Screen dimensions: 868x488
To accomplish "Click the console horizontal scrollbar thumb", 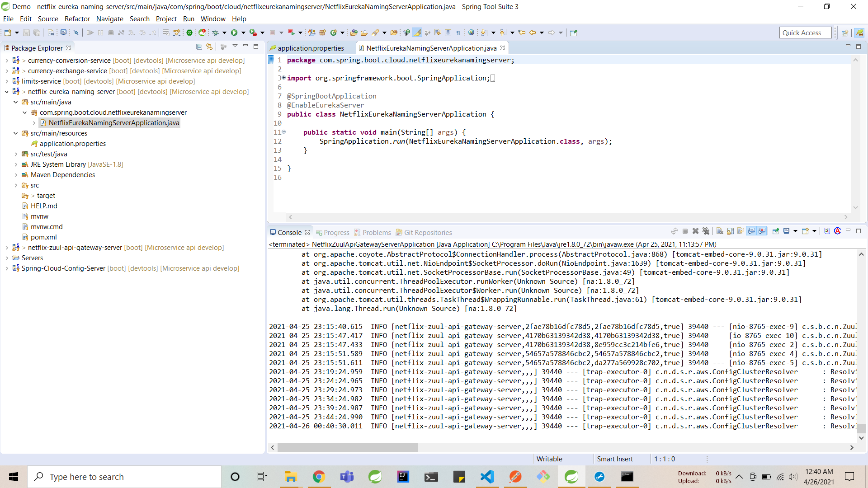I will [347, 447].
